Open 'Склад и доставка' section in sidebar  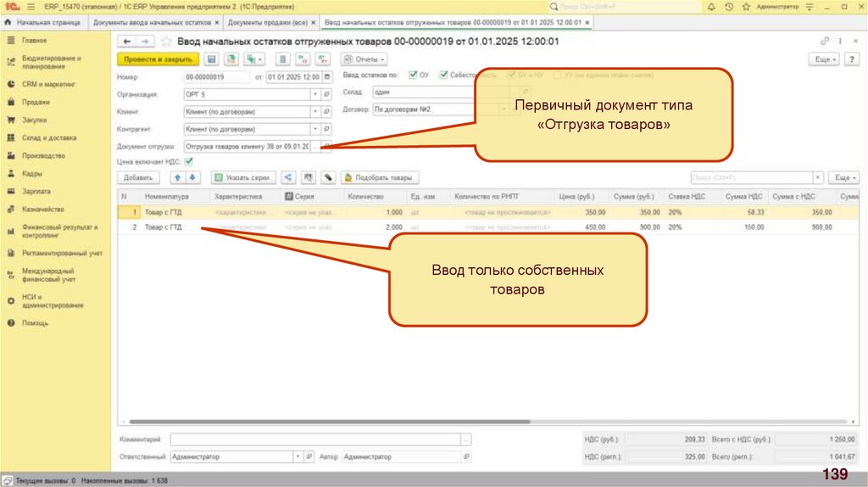[x=49, y=138]
